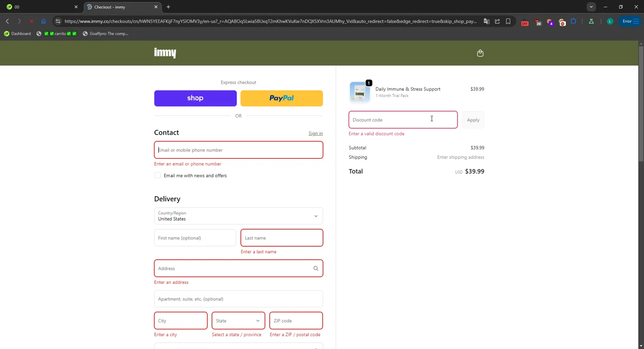Click the browser address bar URL
Viewport: 644px width, 349px height.
coord(270,21)
